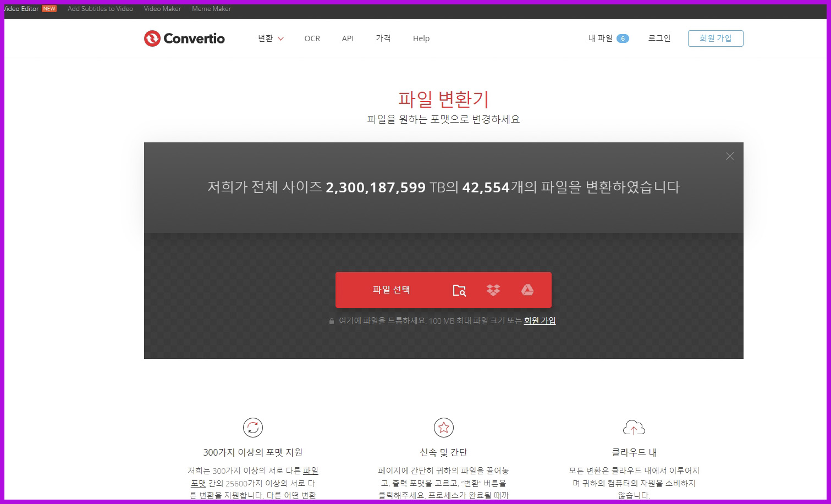Viewport: 831px width, 504px height.
Task: Open the 가격 pricing page
Action: pos(383,38)
